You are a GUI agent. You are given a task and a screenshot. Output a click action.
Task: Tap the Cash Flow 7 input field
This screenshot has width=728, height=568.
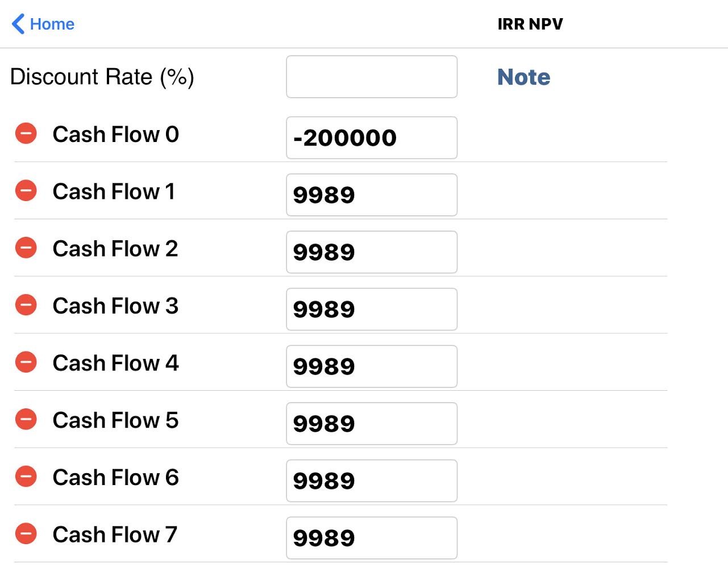372,538
